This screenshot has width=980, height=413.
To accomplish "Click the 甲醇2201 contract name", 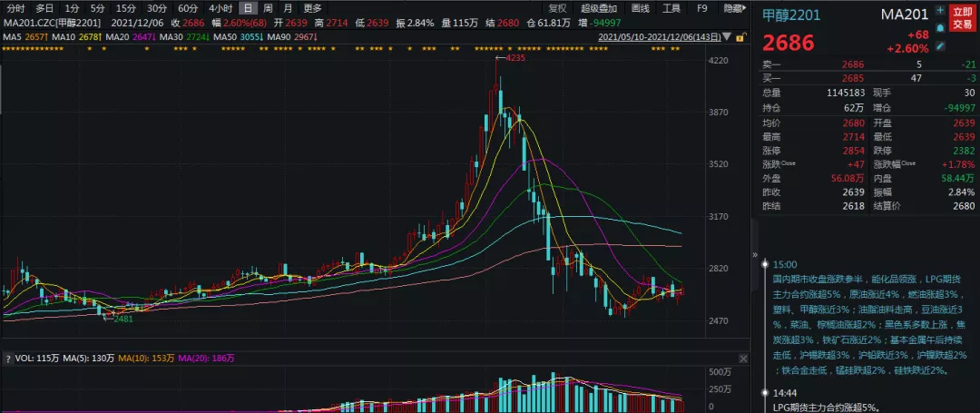I will (x=790, y=15).
